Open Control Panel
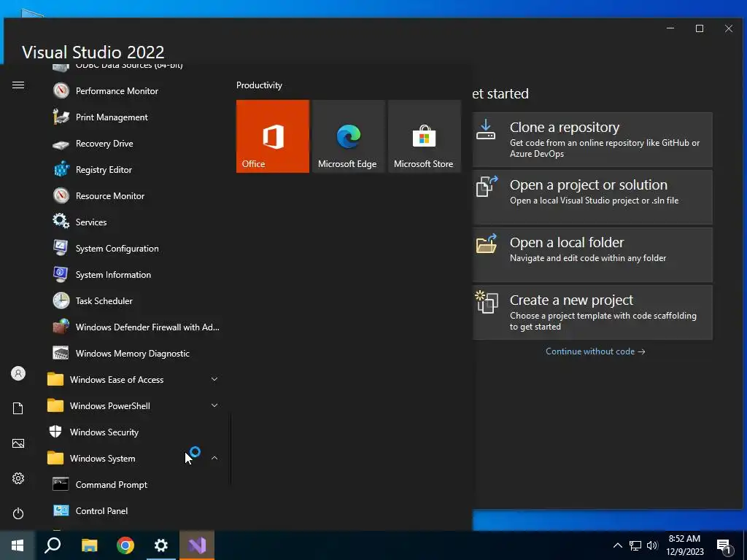747x560 pixels. pos(133,510)
